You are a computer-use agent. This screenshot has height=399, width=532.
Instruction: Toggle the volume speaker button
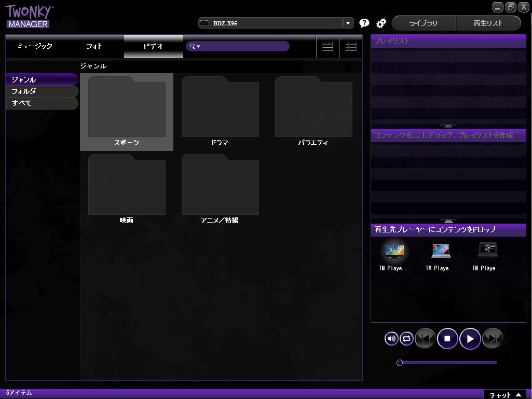click(391, 339)
